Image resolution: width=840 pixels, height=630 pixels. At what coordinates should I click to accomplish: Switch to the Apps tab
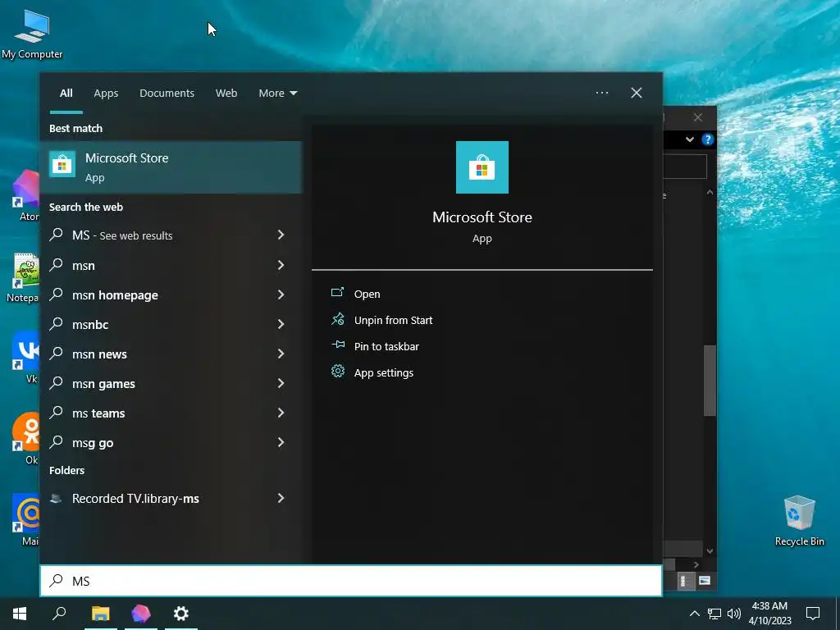click(x=106, y=94)
